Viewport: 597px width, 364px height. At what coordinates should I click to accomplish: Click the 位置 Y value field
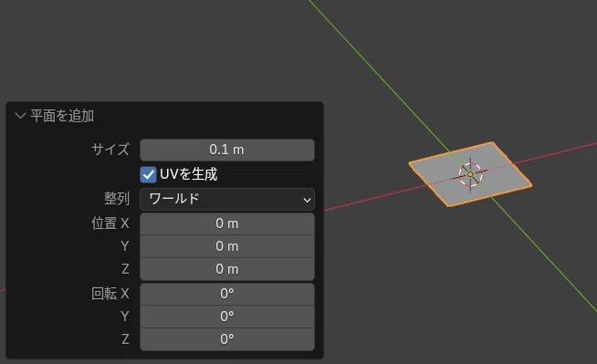click(227, 246)
